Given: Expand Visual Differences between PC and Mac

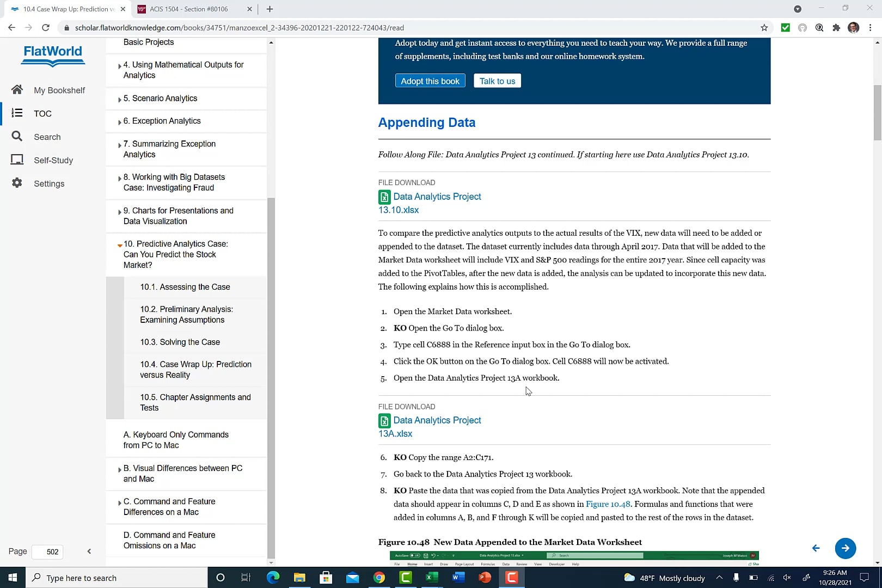Looking at the screenshot, I should coord(119,469).
